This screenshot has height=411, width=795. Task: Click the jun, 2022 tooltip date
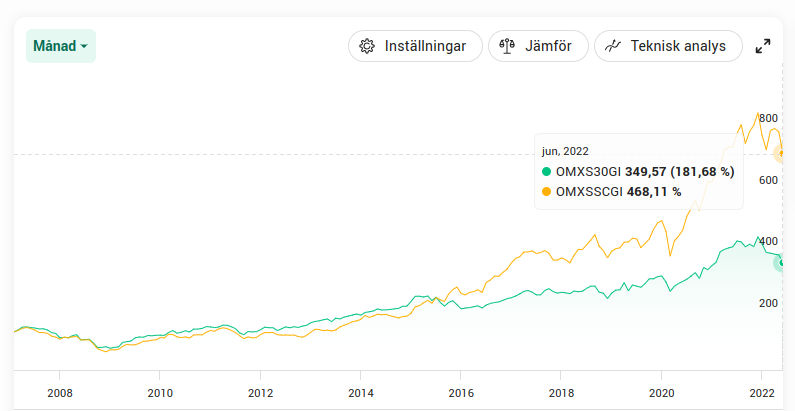[x=565, y=151]
